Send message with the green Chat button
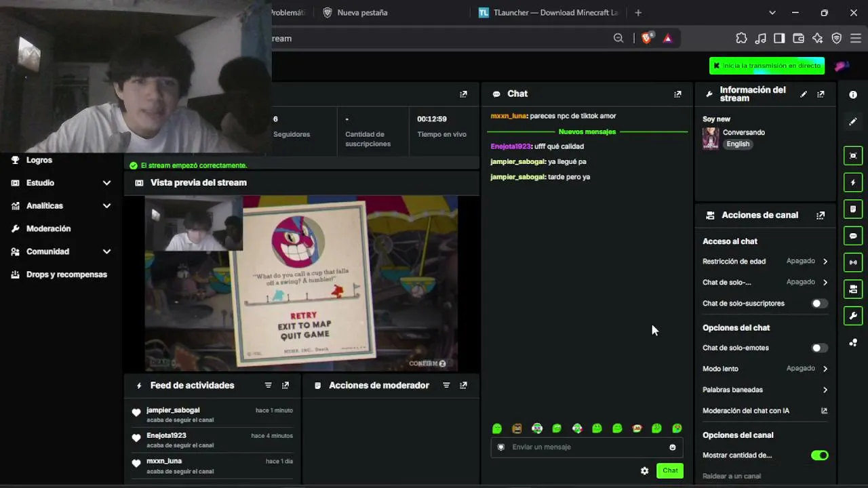868x488 pixels. tap(670, 471)
